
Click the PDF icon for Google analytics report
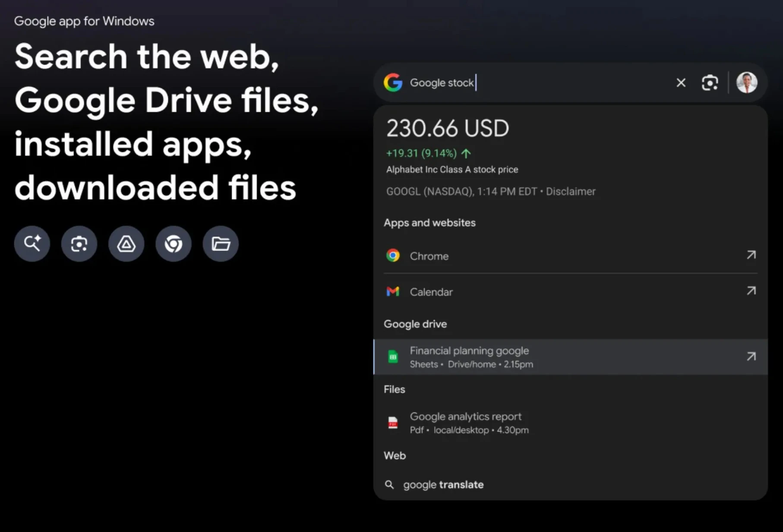pyautogui.click(x=393, y=422)
